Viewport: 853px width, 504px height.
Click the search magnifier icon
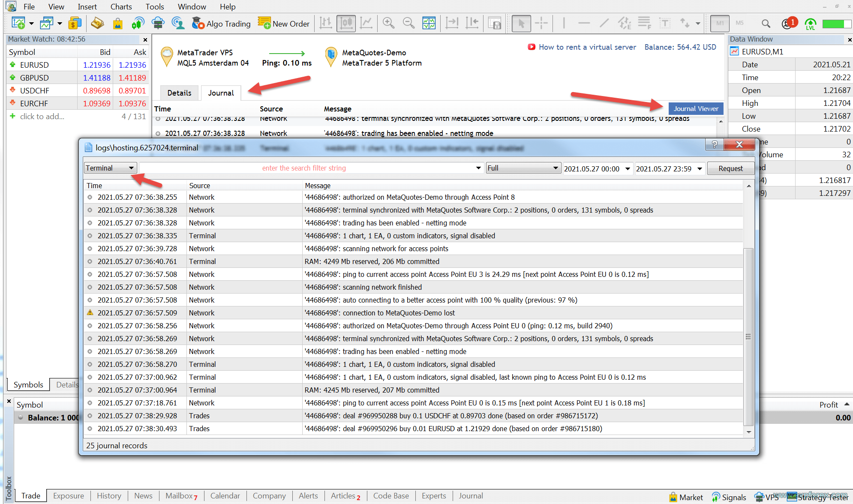[x=766, y=23]
